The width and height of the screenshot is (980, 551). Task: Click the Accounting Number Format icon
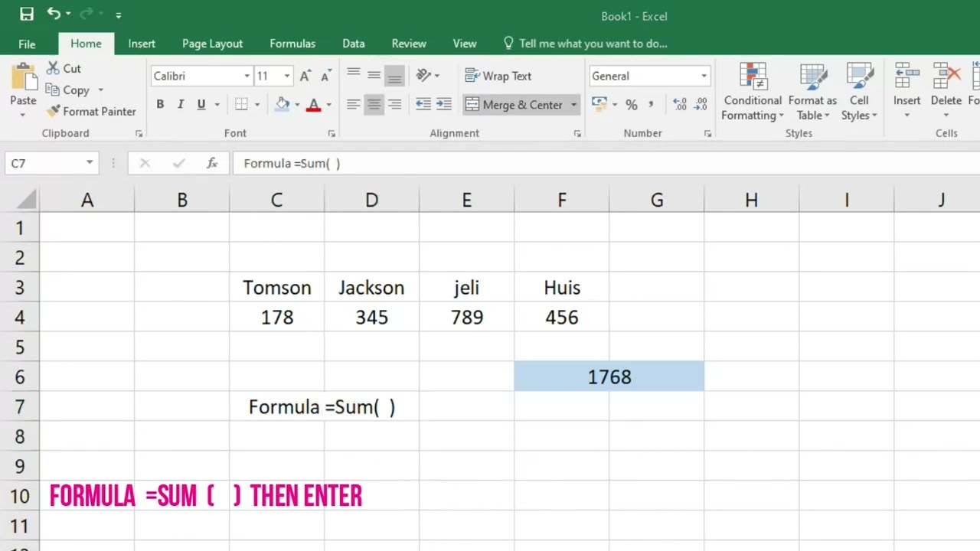599,104
